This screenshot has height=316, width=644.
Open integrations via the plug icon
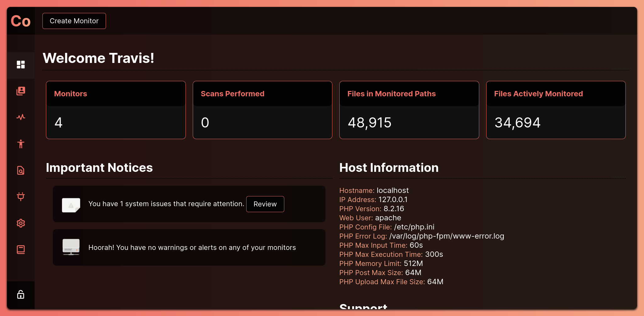[21, 197]
